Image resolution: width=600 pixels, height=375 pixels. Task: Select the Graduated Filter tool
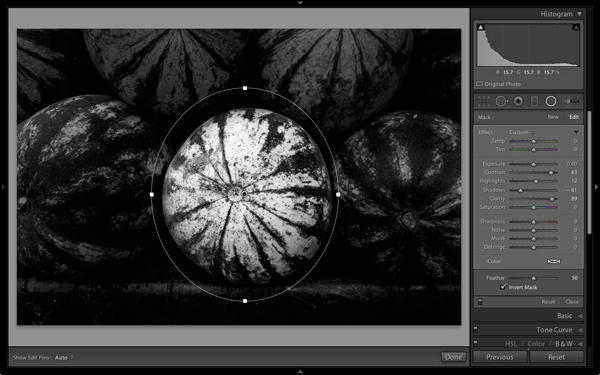[535, 101]
